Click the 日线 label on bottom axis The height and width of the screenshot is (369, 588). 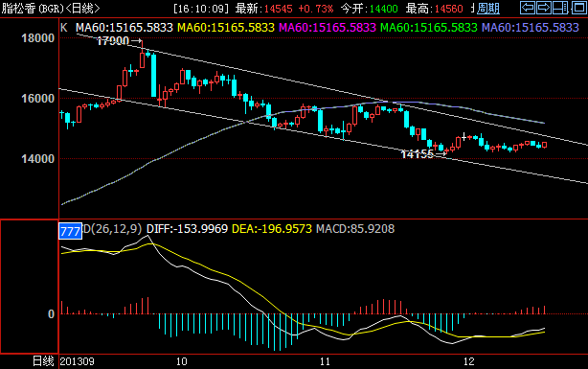pyautogui.click(x=43, y=361)
